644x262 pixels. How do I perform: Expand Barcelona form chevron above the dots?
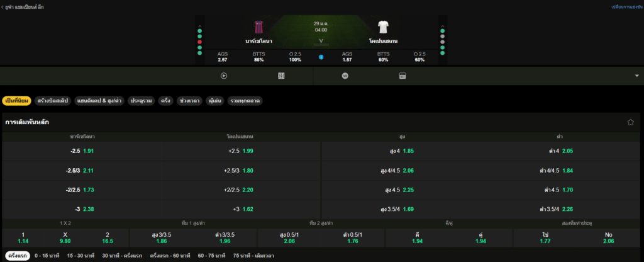tap(199, 26)
